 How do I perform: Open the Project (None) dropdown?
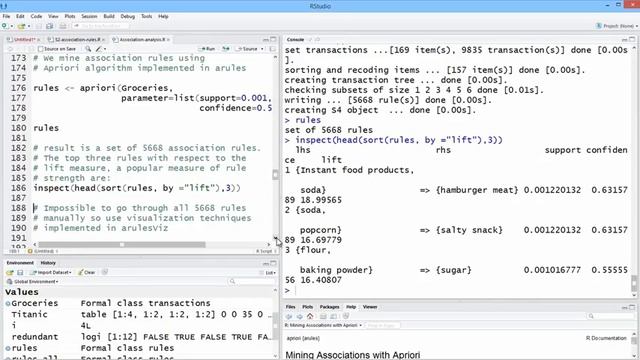tap(617, 26)
